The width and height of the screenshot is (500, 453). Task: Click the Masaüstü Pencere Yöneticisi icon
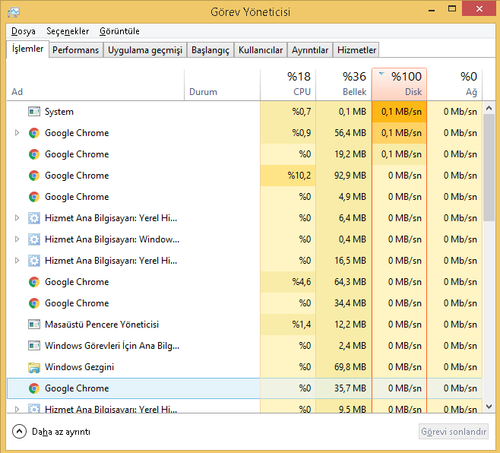pyautogui.click(x=34, y=324)
